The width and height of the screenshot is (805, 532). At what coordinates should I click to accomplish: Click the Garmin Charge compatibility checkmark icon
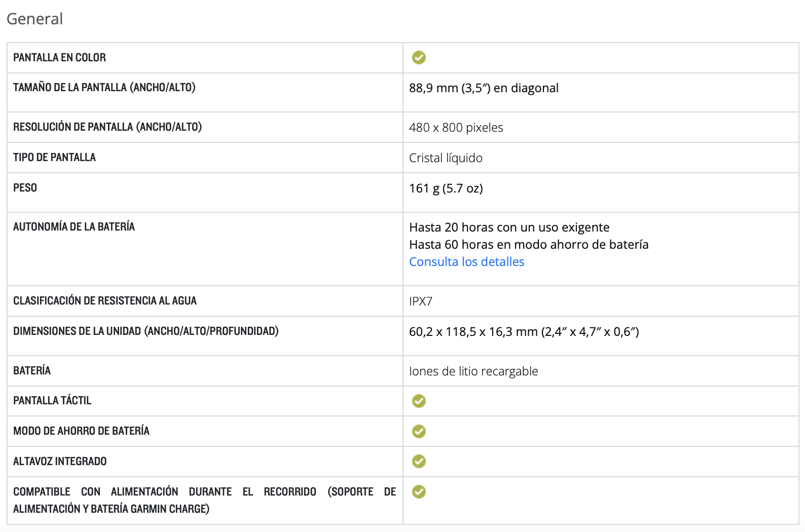pos(419,492)
